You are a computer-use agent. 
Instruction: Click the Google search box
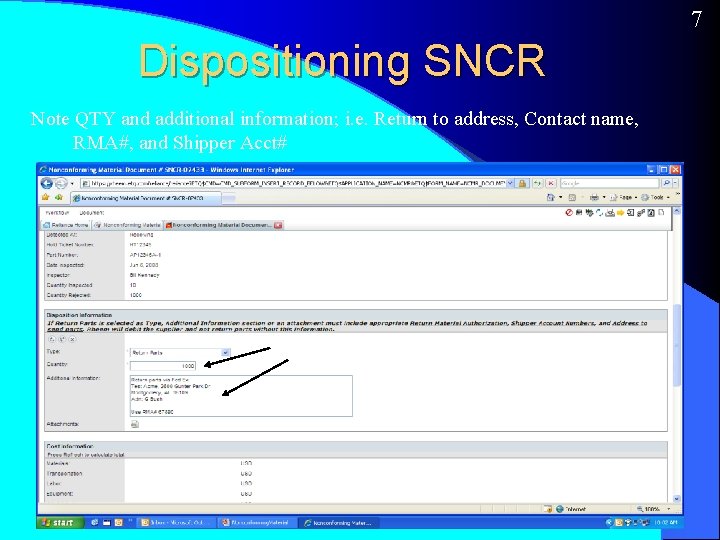click(x=610, y=183)
